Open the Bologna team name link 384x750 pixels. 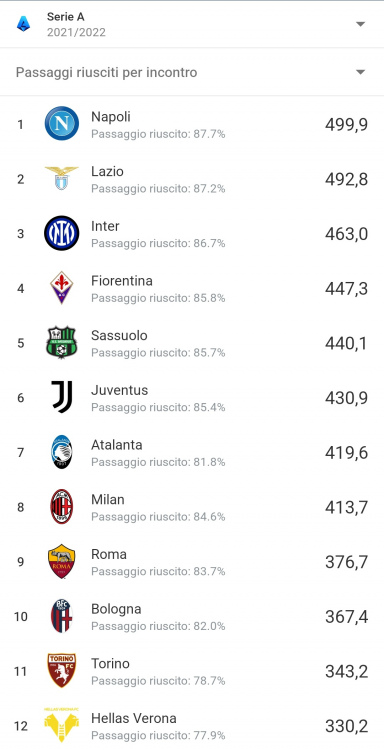click(116, 609)
